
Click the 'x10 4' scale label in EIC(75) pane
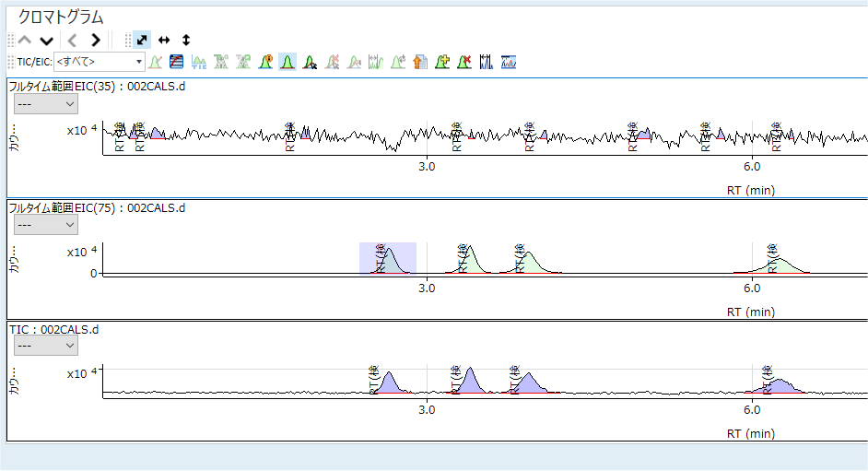point(82,252)
